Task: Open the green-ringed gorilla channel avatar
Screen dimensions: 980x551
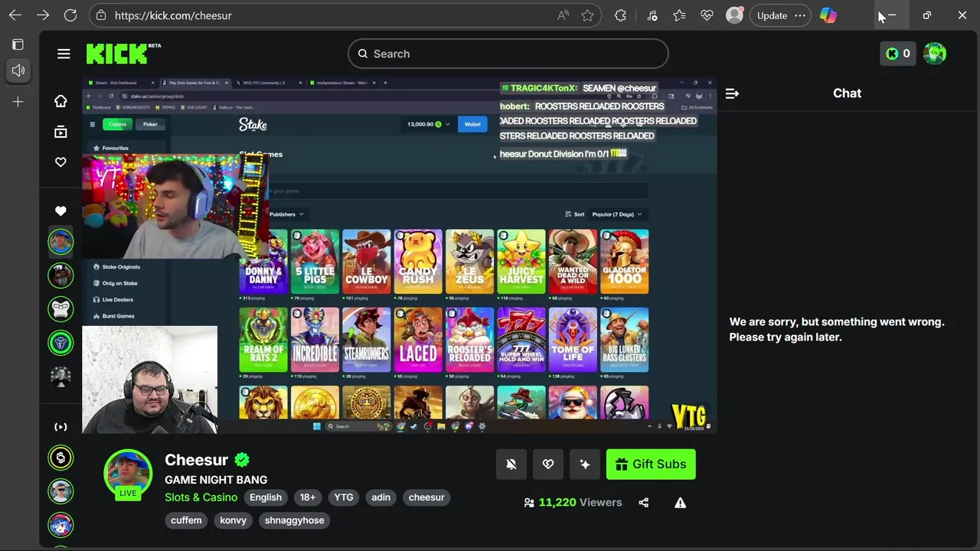Action: [60, 308]
